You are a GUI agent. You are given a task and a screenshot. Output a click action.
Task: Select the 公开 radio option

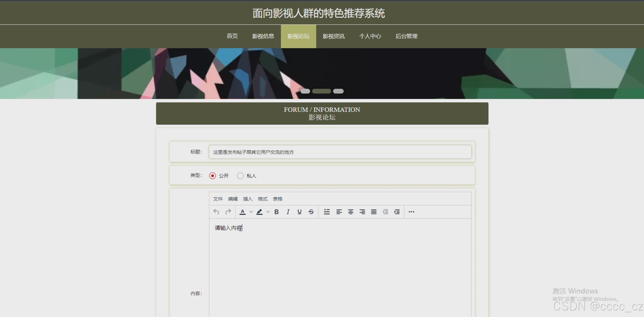click(x=212, y=176)
